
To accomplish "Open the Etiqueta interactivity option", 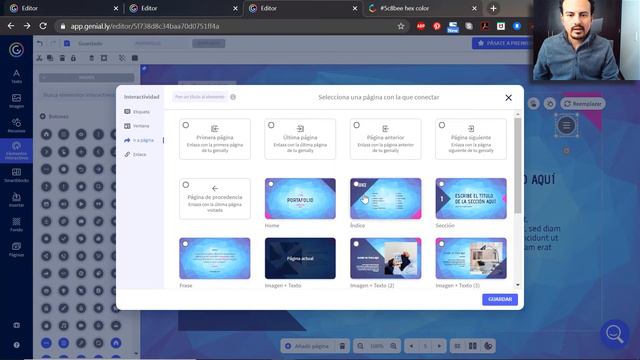I will coord(137,111).
